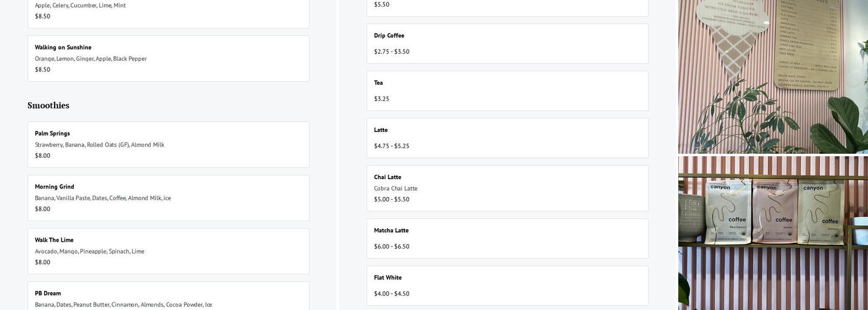Click the Drip Coffee $2.75 - $3.50 price
This screenshot has height=310, width=868.
391,52
